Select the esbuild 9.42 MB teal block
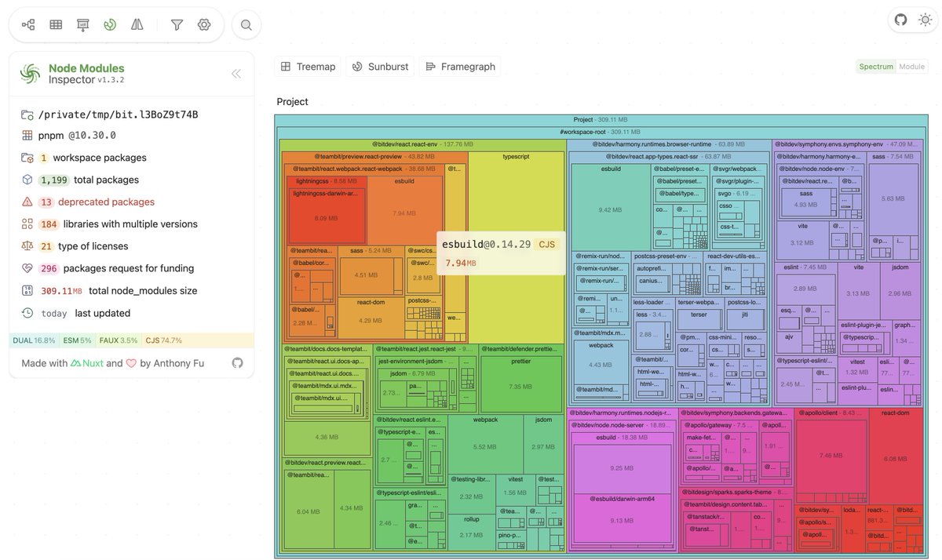The image size is (942, 560). click(610, 208)
